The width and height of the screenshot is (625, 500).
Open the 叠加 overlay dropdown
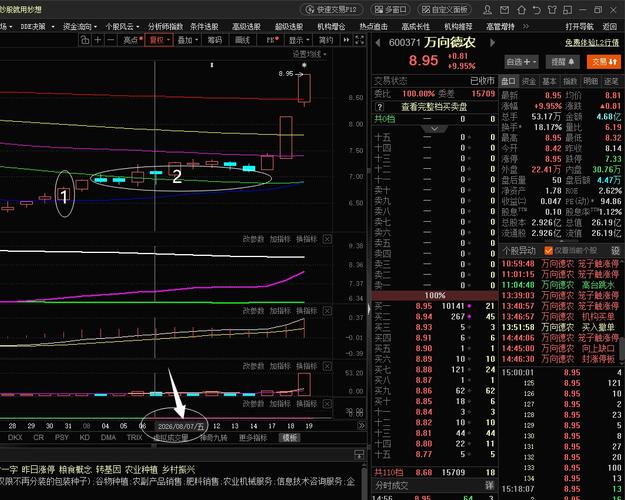point(187,40)
